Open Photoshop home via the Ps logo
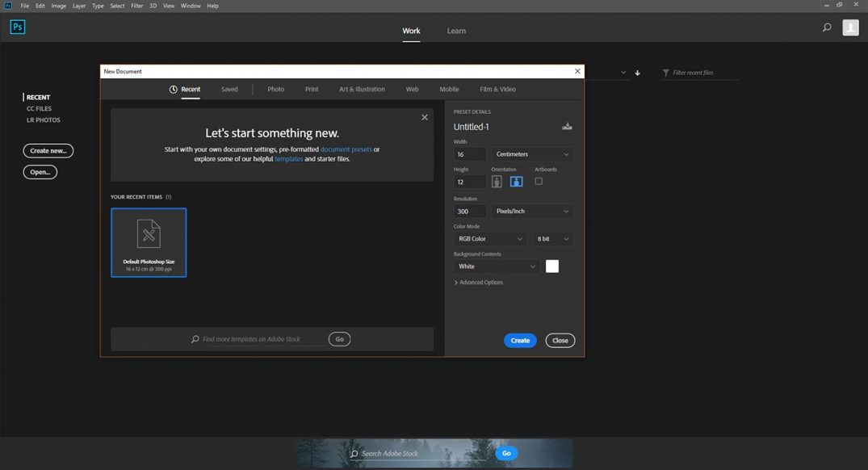Viewport: 868px width, 470px height. [x=17, y=27]
